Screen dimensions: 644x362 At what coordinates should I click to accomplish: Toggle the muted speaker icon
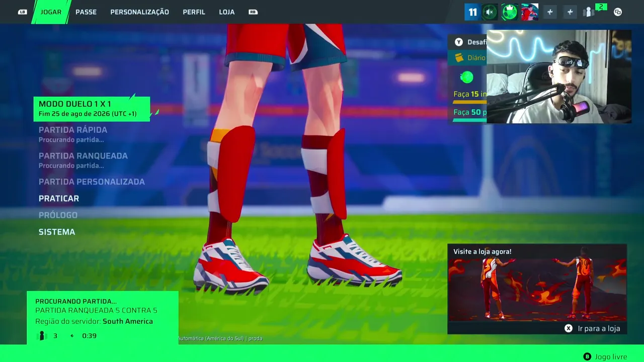pos(490,12)
